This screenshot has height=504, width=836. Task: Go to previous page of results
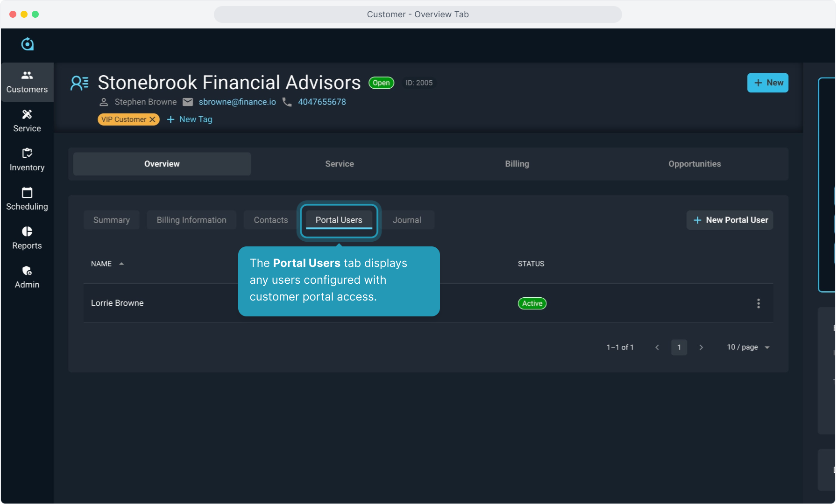[657, 347]
